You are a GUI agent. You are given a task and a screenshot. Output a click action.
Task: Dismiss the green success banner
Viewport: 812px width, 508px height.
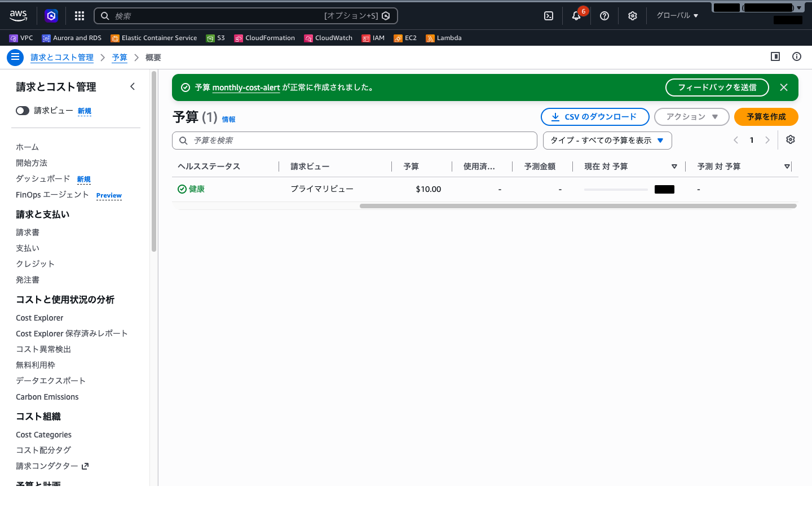(784, 87)
